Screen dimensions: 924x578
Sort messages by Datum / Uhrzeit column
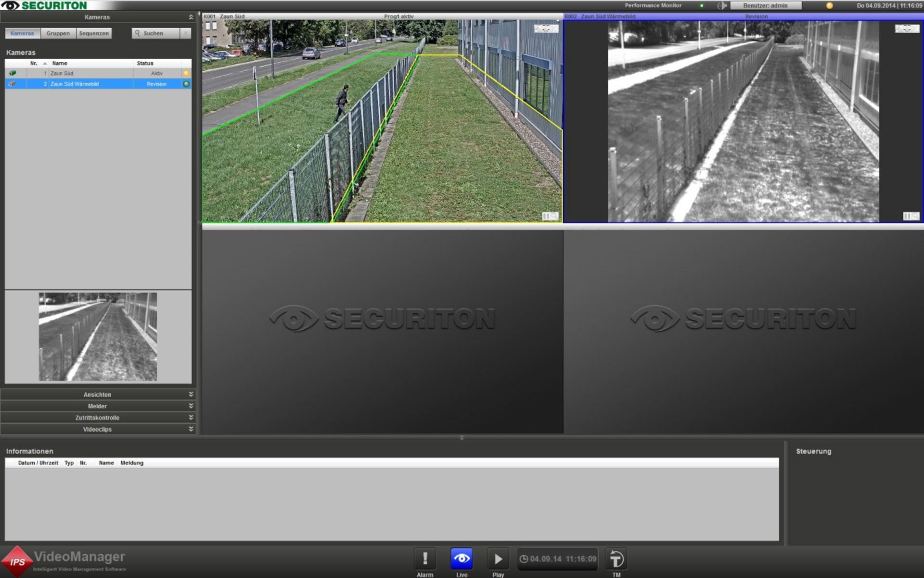point(38,463)
